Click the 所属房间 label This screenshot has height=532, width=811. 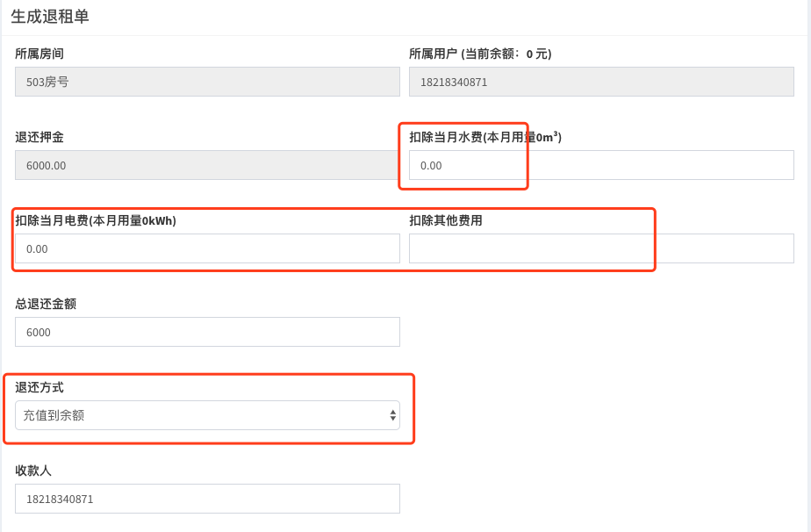[x=39, y=54]
